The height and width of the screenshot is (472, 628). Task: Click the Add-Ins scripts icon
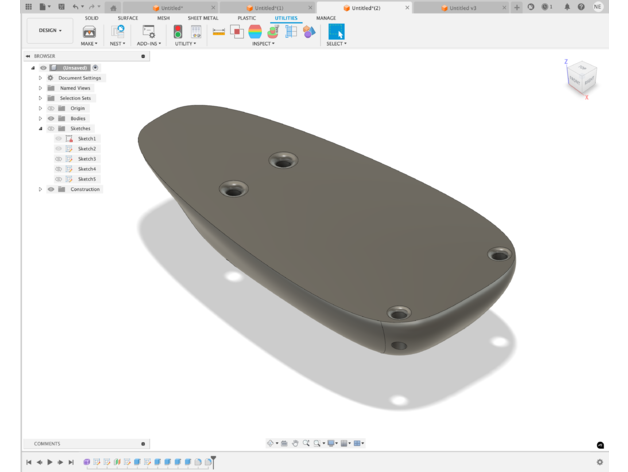click(148, 32)
